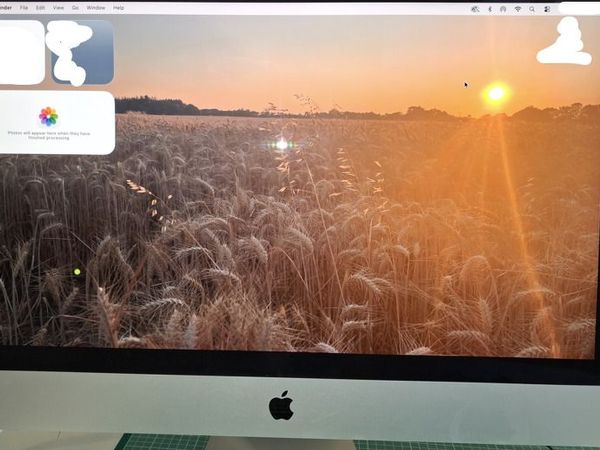The image size is (600, 450).
Task: Click the Bluetooth icon in the menu bar
Action: pos(490,9)
